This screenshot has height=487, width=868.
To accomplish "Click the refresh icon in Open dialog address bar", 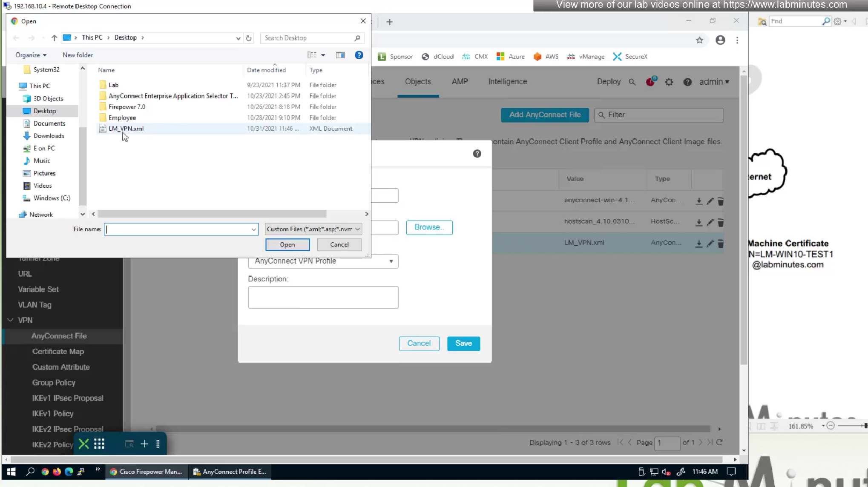I will [249, 38].
